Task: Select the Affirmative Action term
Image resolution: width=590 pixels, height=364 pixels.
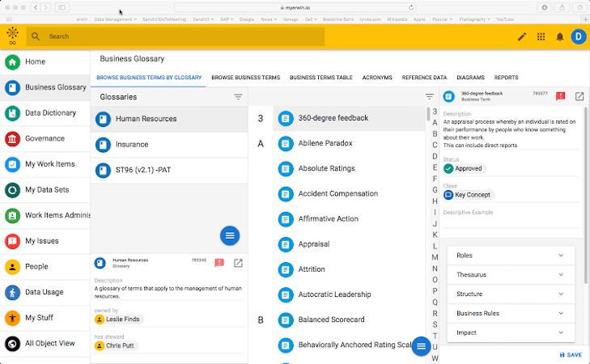Action: [349, 219]
